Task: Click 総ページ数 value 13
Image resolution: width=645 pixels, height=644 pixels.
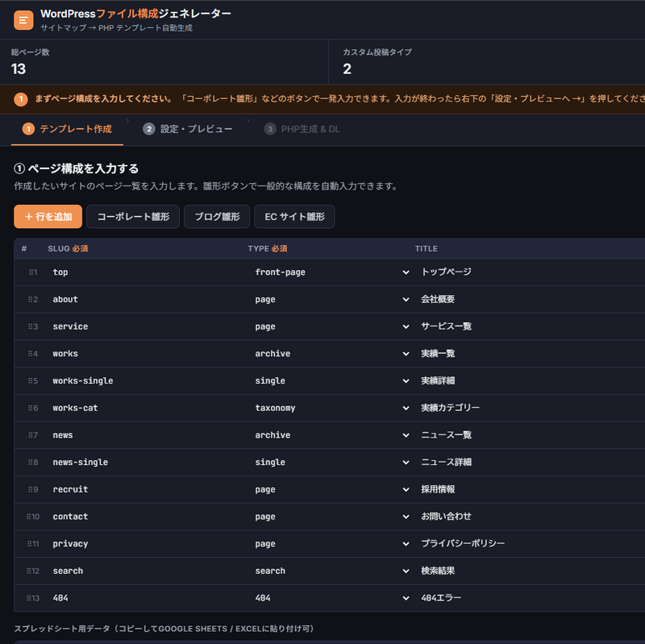Action: [19, 69]
